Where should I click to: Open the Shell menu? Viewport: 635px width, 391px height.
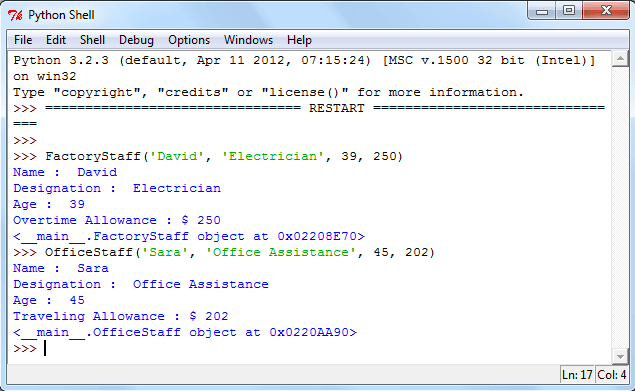click(x=92, y=40)
